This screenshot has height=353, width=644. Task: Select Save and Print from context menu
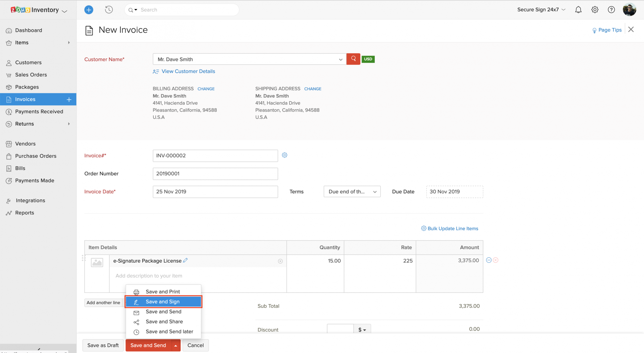point(163,291)
